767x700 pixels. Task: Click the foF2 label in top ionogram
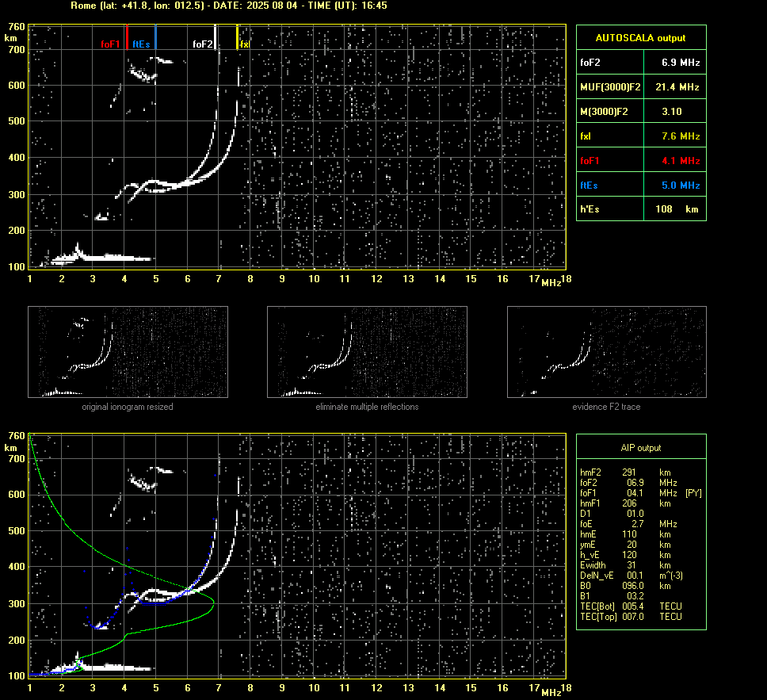click(203, 44)
